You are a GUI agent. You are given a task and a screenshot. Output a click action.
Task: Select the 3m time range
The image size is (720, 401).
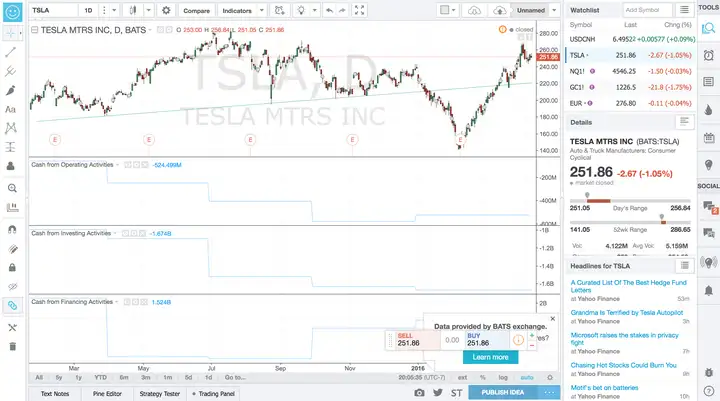pyautogui.click(x=146, y=378)
